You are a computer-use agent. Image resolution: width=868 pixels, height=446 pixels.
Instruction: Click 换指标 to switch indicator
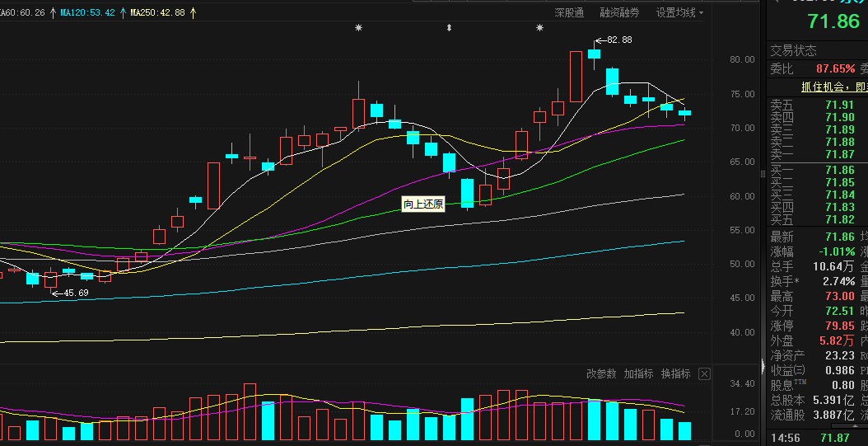point(675,374)
